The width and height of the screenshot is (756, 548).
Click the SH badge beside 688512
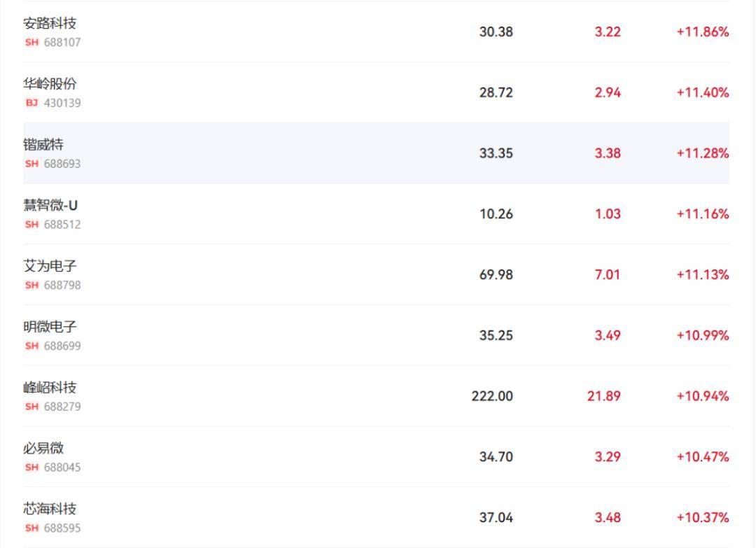[x=31, y=225]
